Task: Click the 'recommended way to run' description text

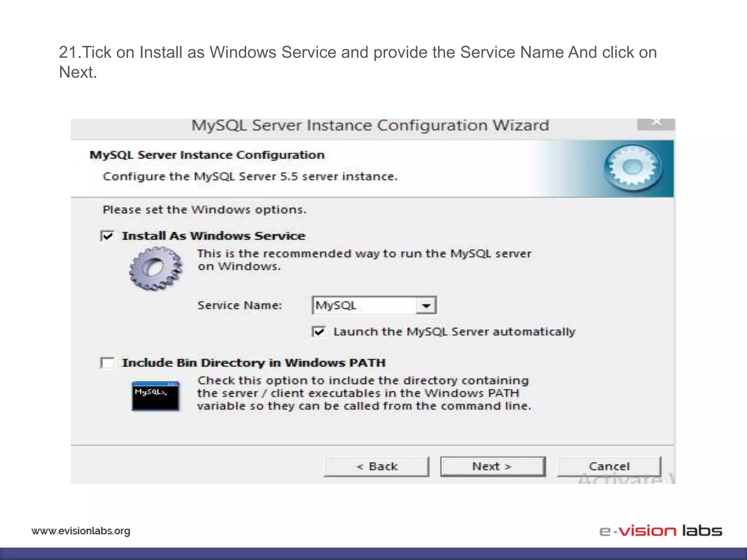Action: (x=364, y=260)
